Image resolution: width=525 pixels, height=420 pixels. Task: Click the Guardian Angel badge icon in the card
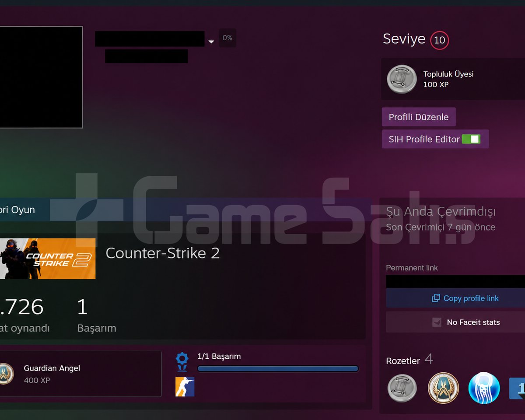pos(5,374)
